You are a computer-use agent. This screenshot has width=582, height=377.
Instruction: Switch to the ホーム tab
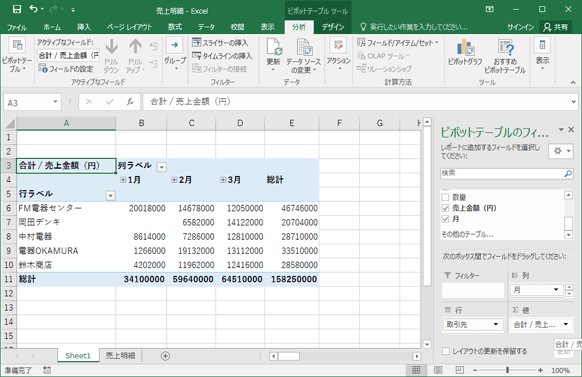tap(52, 27)
